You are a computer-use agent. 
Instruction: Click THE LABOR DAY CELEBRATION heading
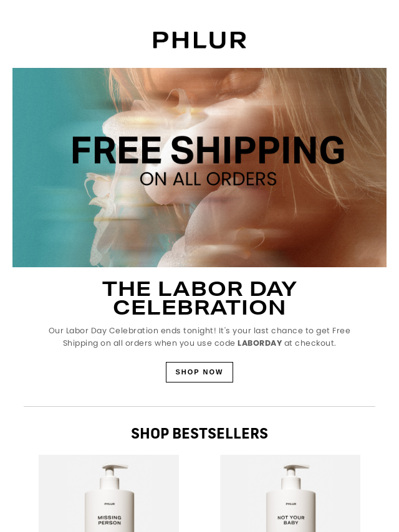[199, 298]
